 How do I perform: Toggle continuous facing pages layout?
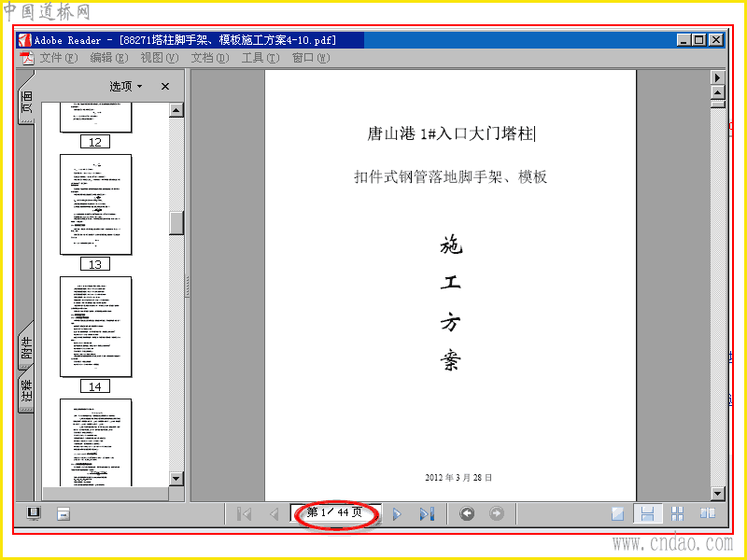[x=677, y=514]
